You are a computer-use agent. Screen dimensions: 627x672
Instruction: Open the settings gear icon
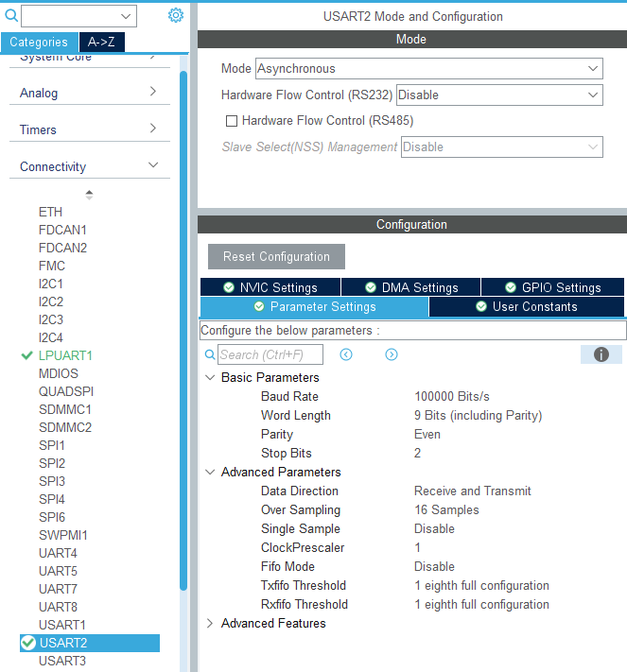(x=175, y=15)
